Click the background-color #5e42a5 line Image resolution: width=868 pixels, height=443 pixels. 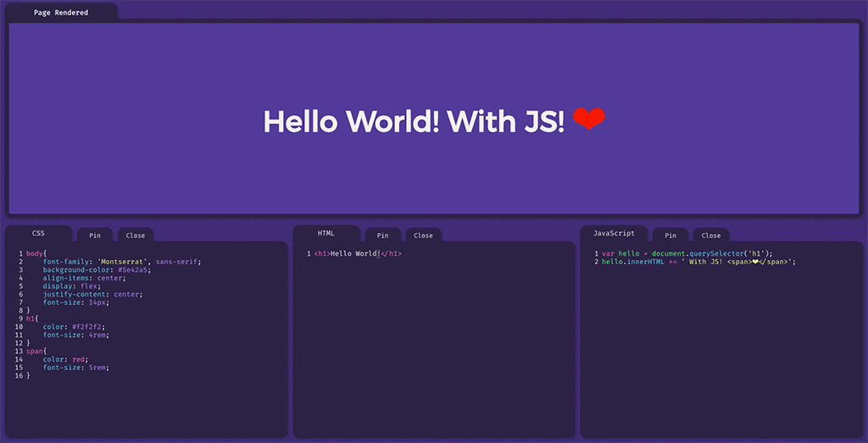tap(97, 270)
